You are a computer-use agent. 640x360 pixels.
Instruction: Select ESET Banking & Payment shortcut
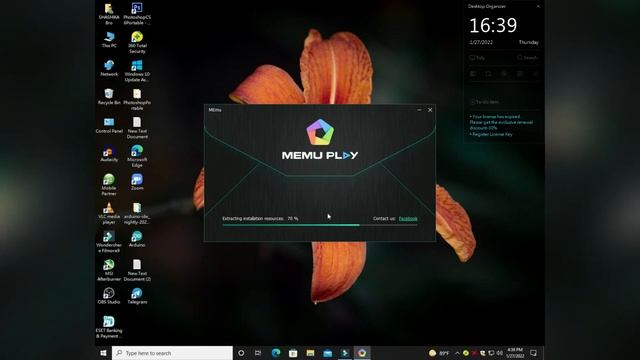(x=109, y=328)
